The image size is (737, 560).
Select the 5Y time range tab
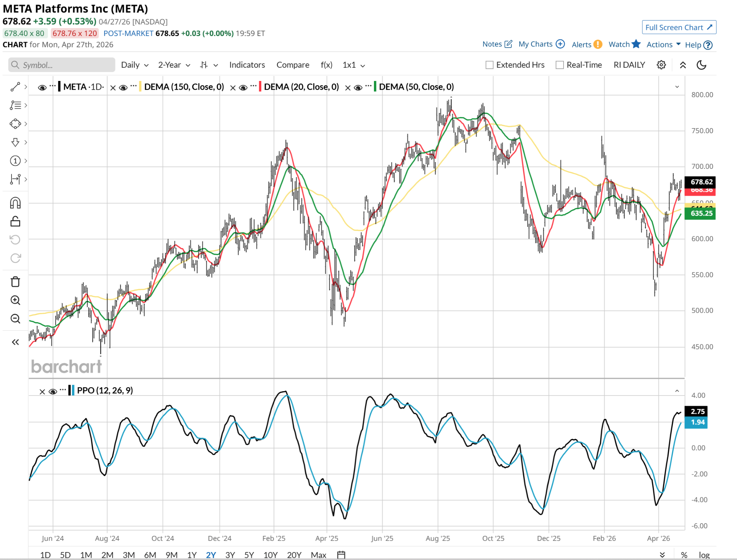coord(249,555)
